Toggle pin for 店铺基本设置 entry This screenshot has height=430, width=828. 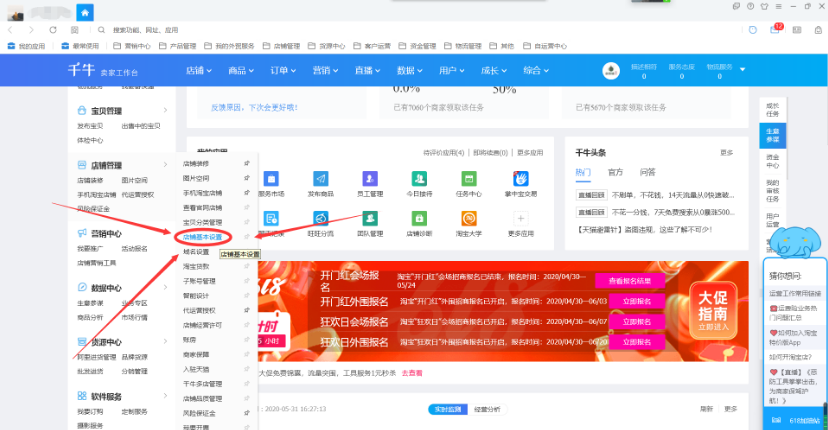(x=247, y=237)
